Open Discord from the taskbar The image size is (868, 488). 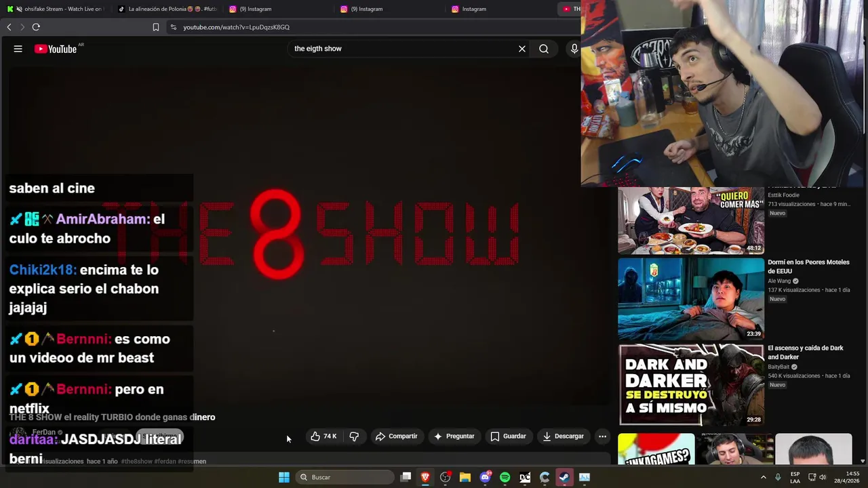click(x=485, y=477)
